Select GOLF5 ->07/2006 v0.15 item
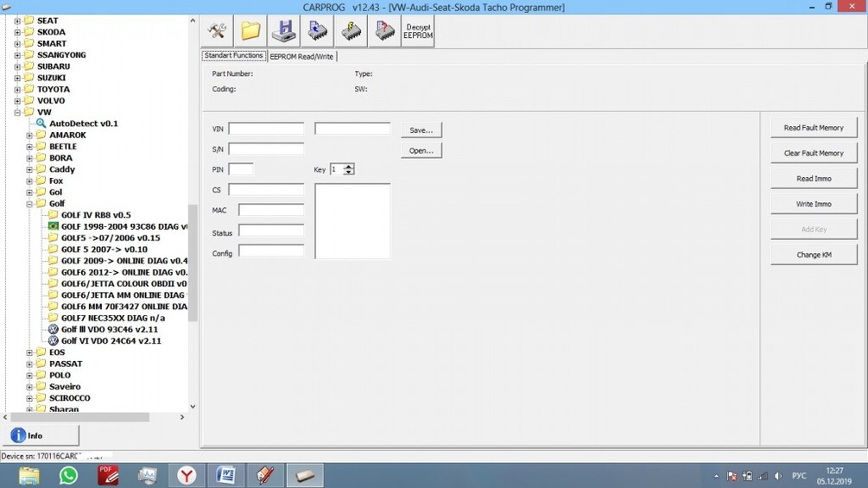 click(x=111, y=238)
